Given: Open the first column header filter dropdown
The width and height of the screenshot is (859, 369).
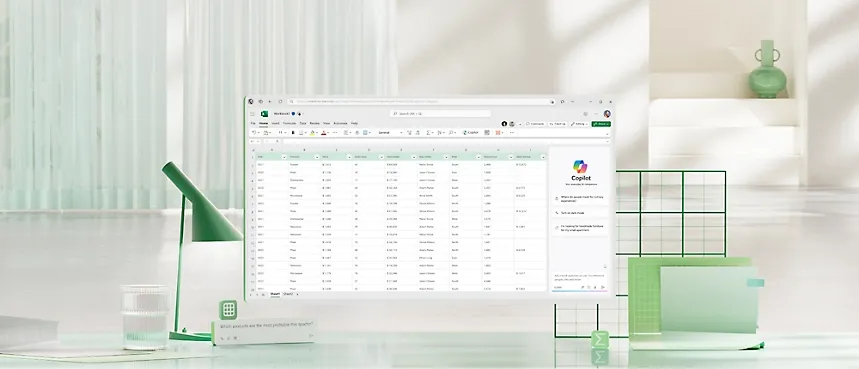Looking at the screenshot, I should (x=284, y=157).
